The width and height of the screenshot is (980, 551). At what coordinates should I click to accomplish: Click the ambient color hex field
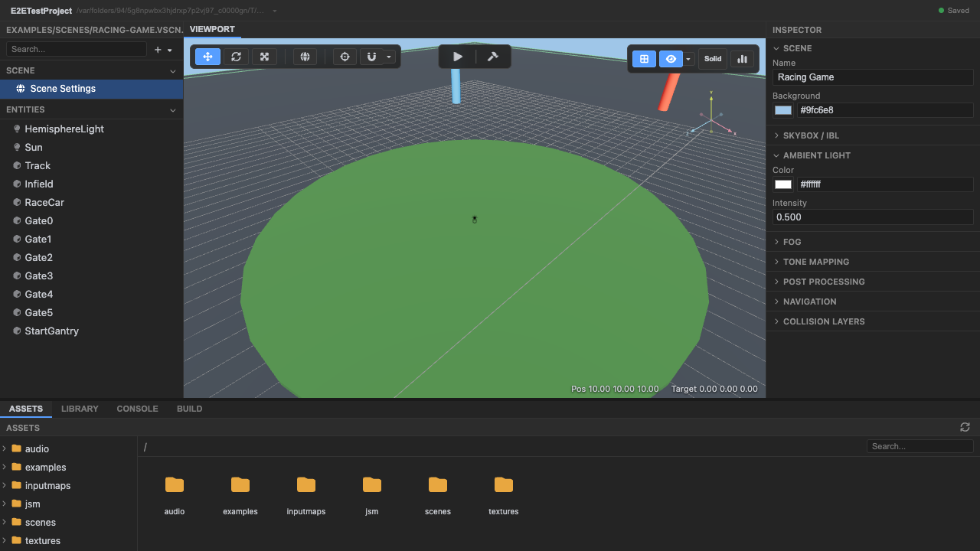pos(885,184)
